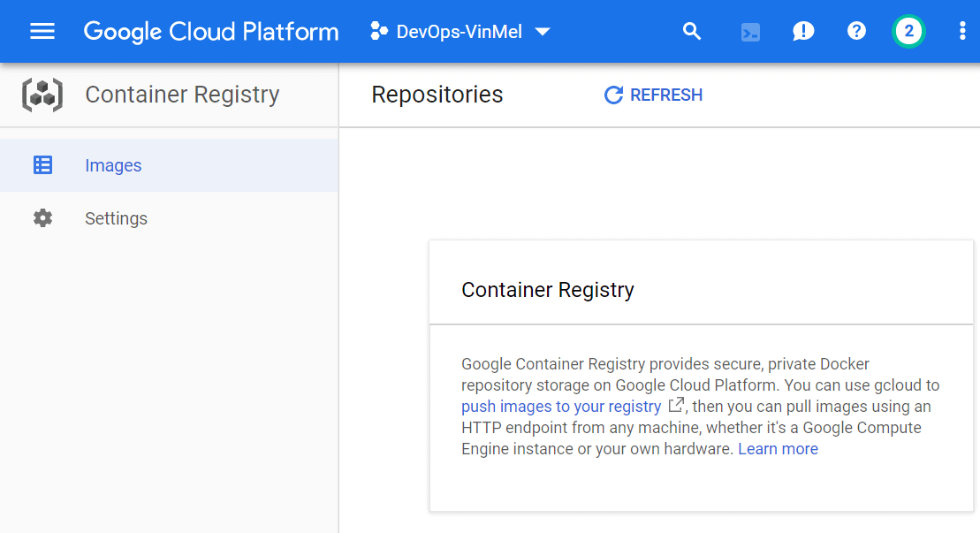The height and width of the screenshot is (533, 980).
Task: Activate Cloud Shell terminal icon
Action: [750, 33]
